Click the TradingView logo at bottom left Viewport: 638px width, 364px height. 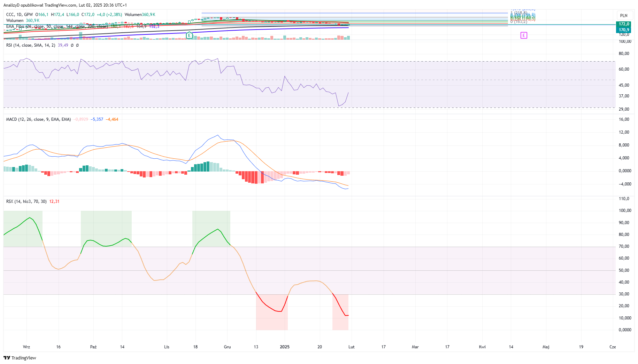click(x=20, y=358)
